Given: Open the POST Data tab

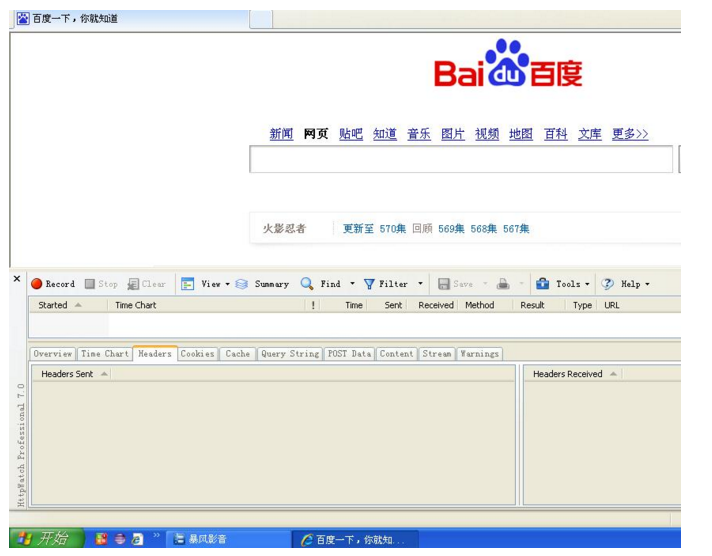Looking at the screenshot, I should point(349,353).
